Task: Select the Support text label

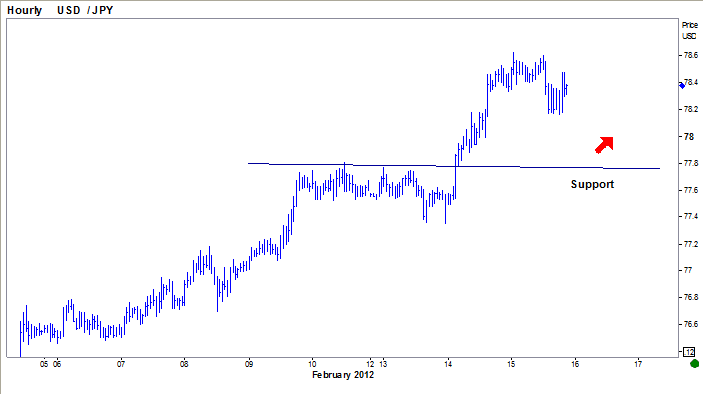Action: point(592,184)
